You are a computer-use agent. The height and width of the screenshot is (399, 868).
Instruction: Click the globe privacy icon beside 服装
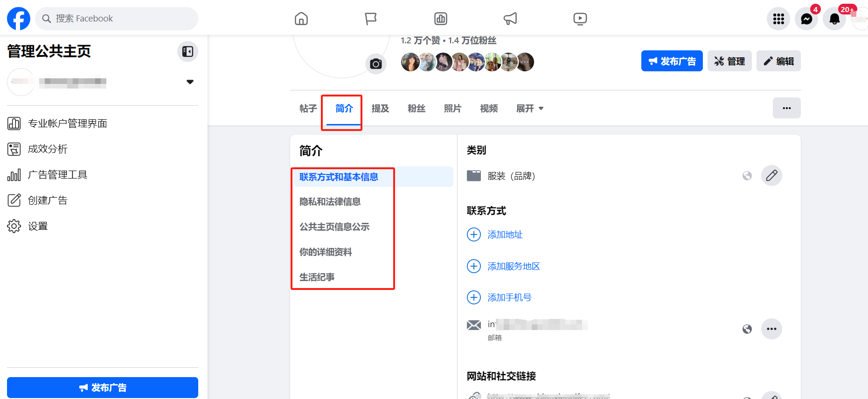pyautogui.click(x=747, y=176)
